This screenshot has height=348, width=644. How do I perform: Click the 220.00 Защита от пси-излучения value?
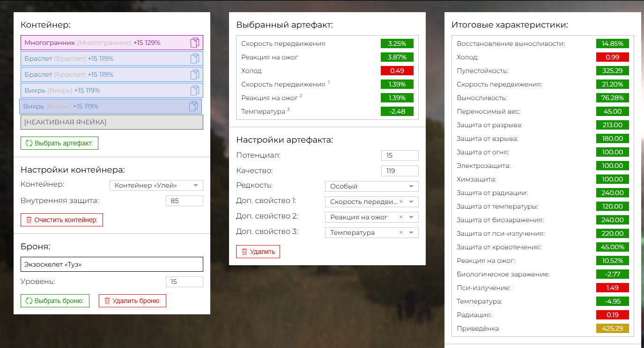pos(613,233)
